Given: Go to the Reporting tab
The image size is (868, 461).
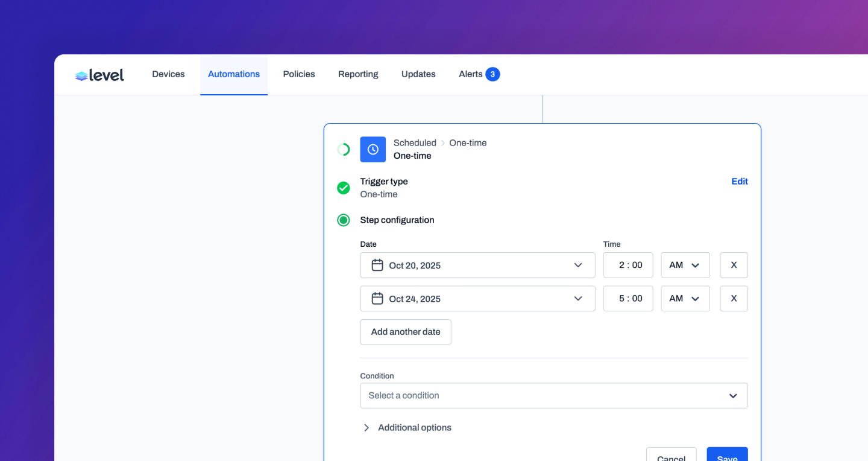Looking at the screenshot, I should tap(358, 74).
